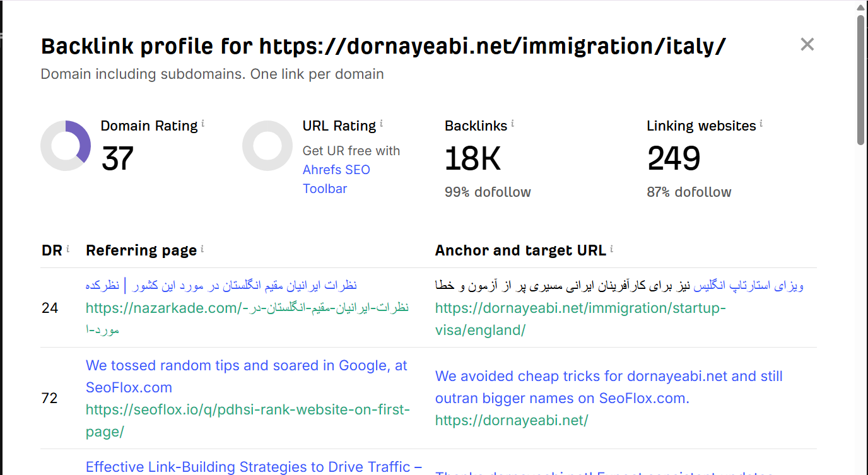This screenshot has height=475, width=868.
Task: Click info icon by Referring page header
Action: tap(202, 249)
